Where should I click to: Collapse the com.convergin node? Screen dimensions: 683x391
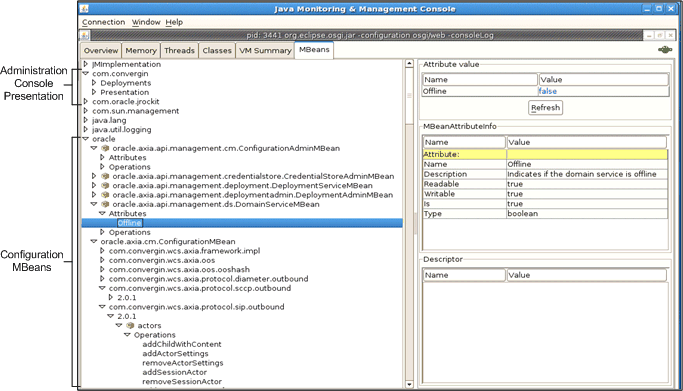point(86,74)
